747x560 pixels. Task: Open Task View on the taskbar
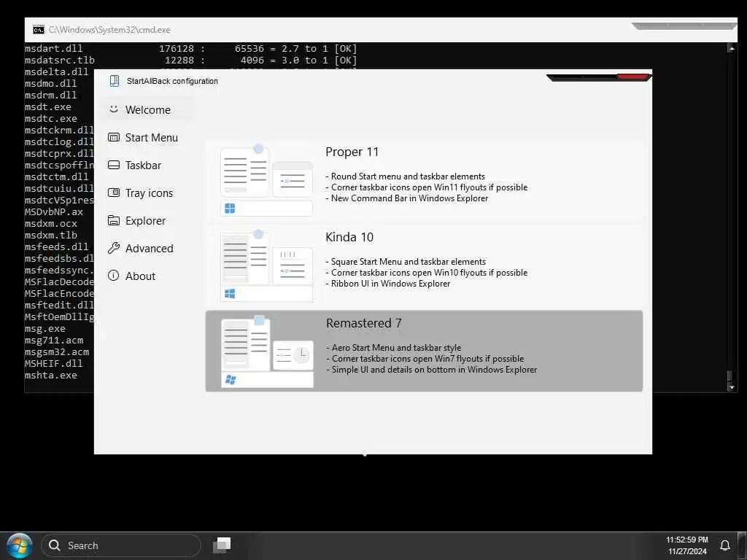click(x=222, y=545)
